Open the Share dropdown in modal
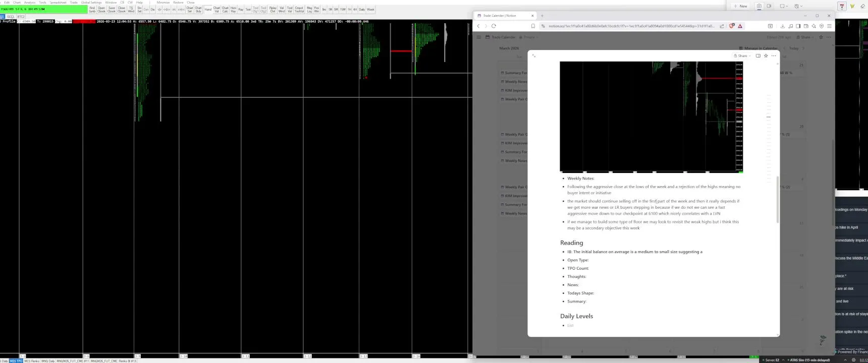Viewport: 868px width, 363px height. click(742, 55)
